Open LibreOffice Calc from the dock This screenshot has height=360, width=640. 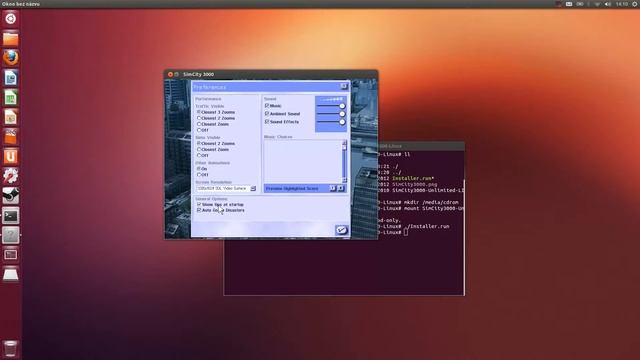pos(11,98)
